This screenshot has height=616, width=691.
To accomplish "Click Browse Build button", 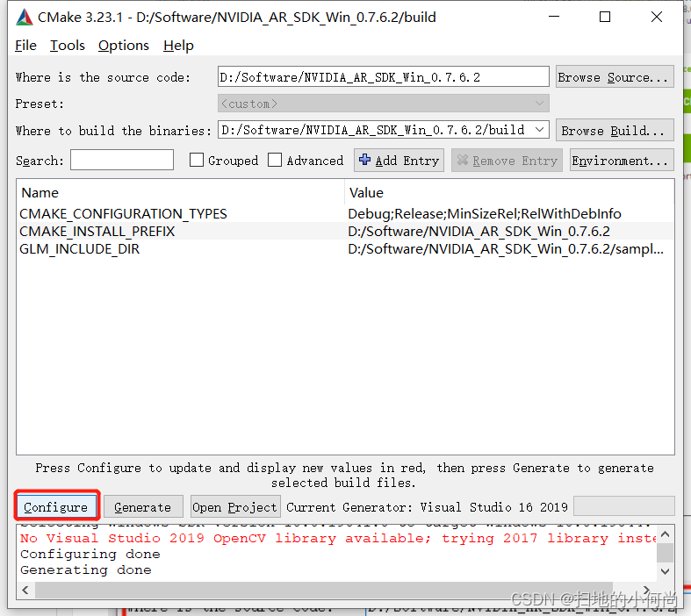I will click(x=615, y=131).
